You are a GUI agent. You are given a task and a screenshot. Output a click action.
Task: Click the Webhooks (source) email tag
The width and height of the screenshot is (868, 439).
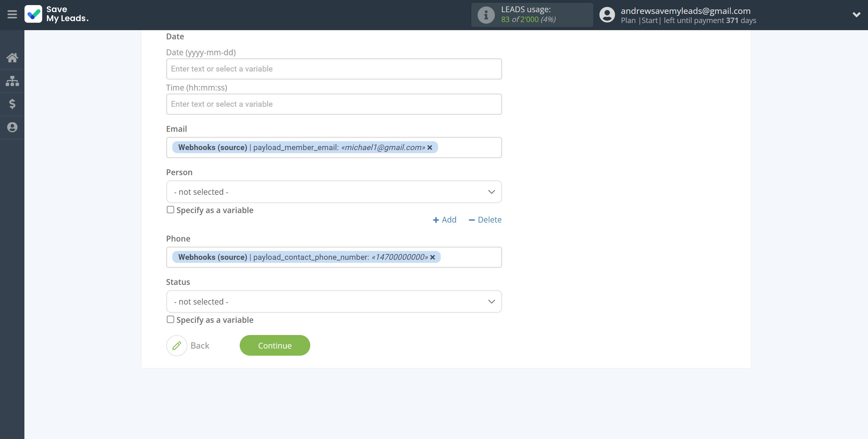[x=305, y=147]
